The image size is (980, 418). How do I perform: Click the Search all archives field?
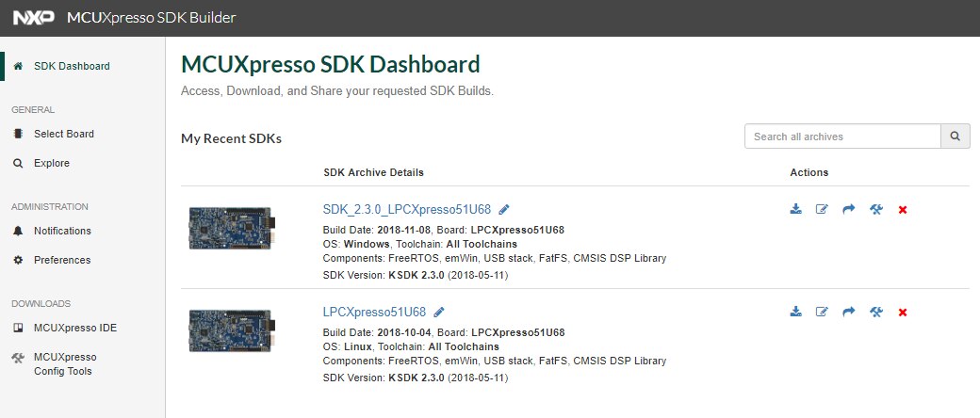[x=843, y=137]
